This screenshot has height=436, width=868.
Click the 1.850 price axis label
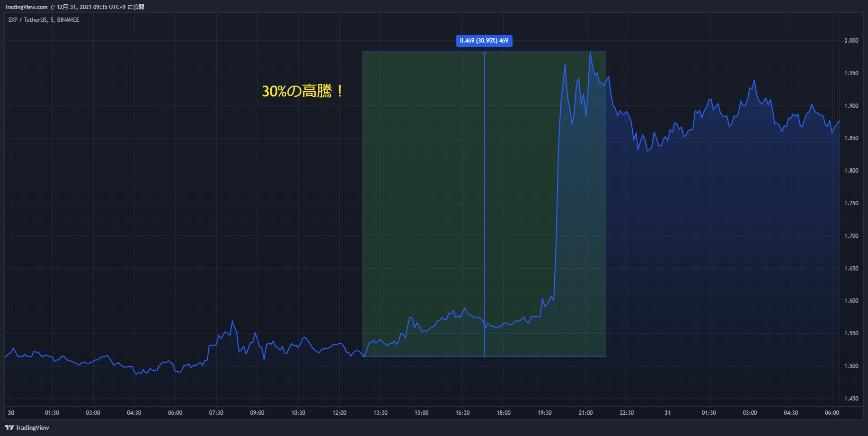851,138
